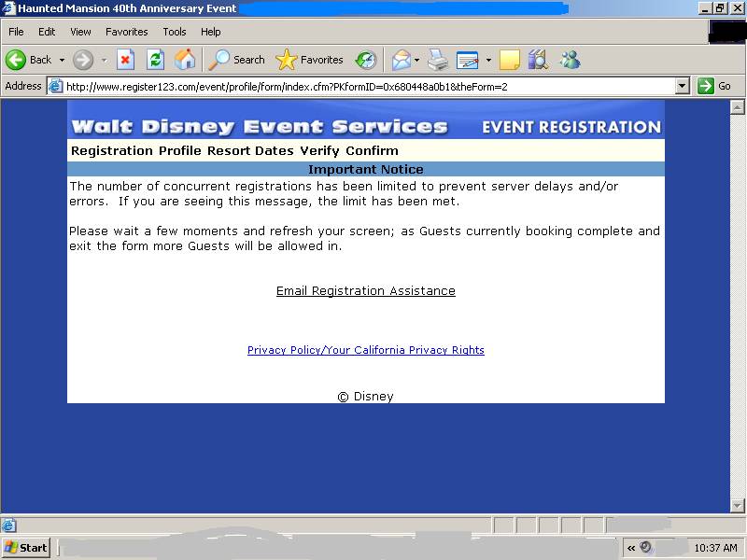Minimize the browser window
747x560 pixels.
[706, 8]
